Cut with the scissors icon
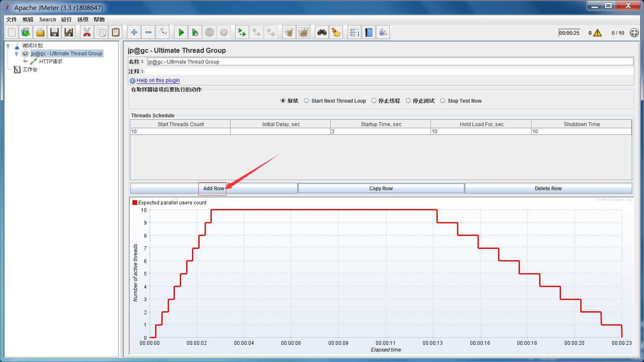This screenshot has width=644, height=362. [87, 32]
